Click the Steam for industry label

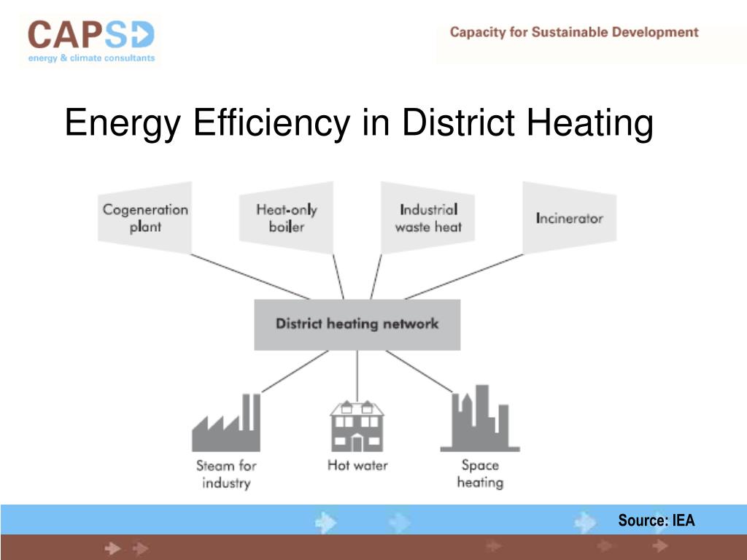(x=226, y=474)
